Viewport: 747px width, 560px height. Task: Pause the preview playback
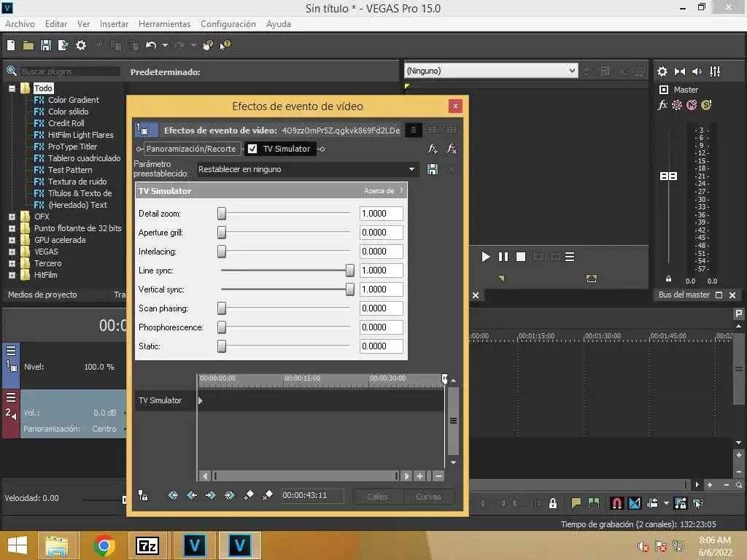[503, 257]
